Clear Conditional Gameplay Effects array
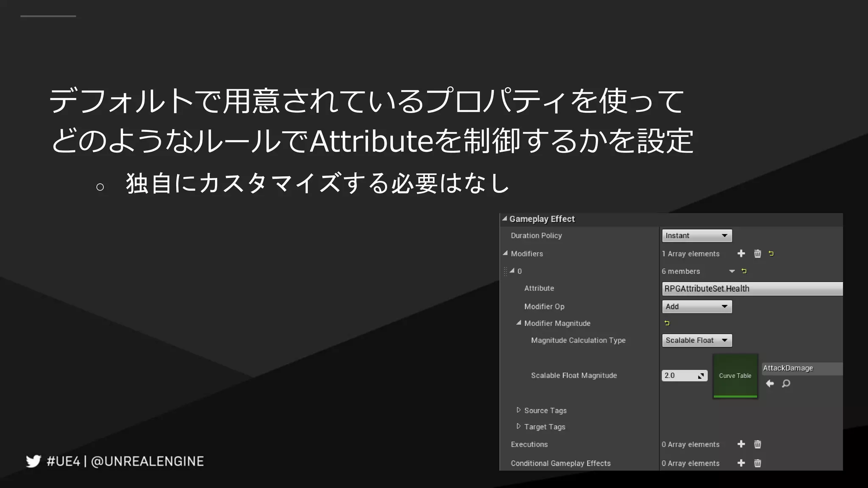The image size is (868, 488). (757, 463)
